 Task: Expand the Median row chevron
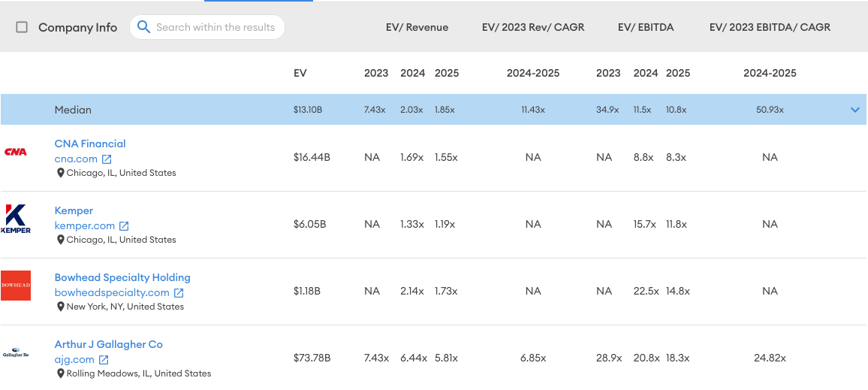coord(855,110)
